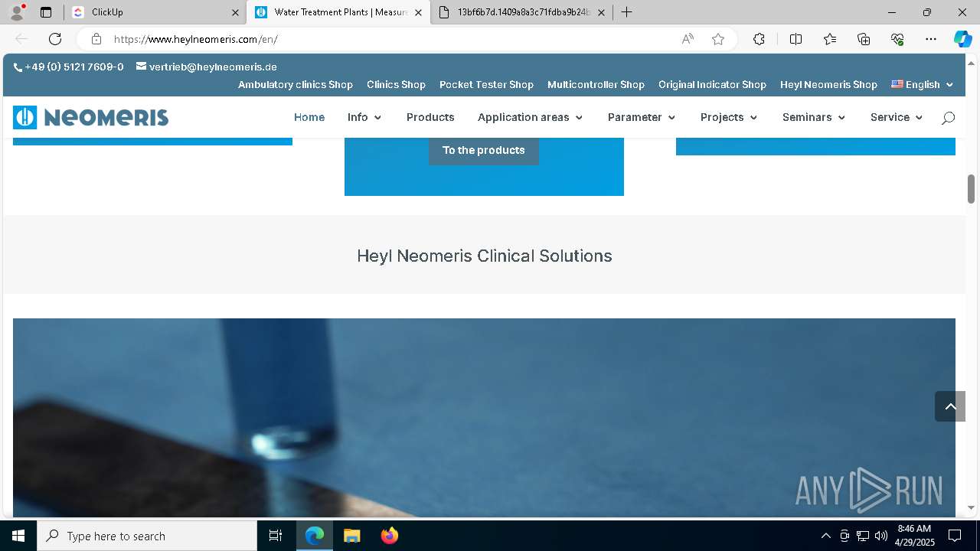Launch Firefox from taskbar
The height and width of the screenshot is (551, 980).
(x=389, y=536)
